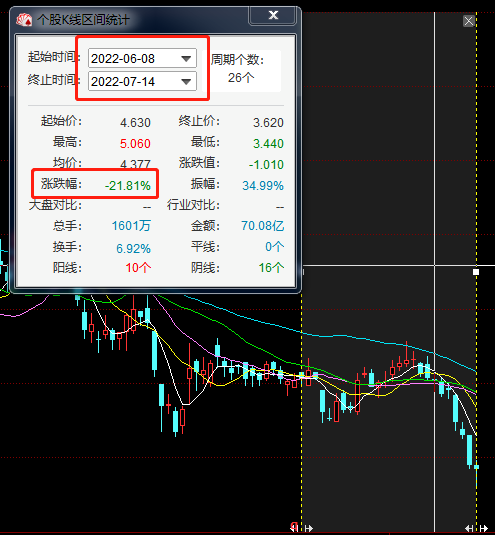This screenshot has height=535, width=495.
Task: Click the 周期个数 label
Action: (237, 60)
